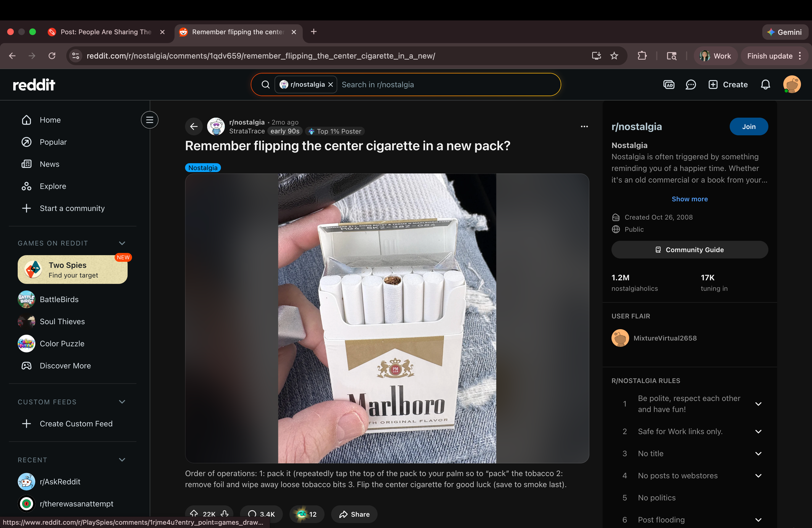Go back using the post back arrow
This screenshot has height=528, width=812.
[194, 126]
